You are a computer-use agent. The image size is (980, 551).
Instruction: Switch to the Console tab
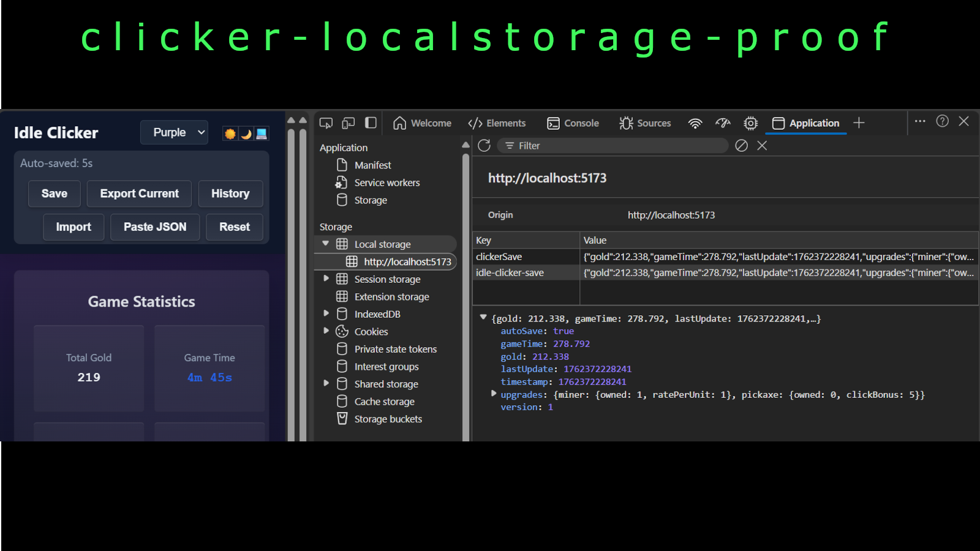[573, 123]
